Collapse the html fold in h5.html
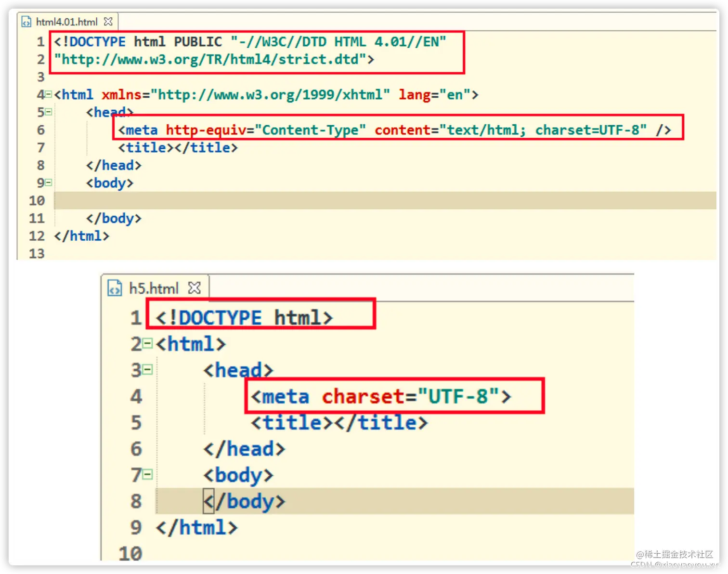This screenshot has width=728, height=574. (x=148, y=344)
